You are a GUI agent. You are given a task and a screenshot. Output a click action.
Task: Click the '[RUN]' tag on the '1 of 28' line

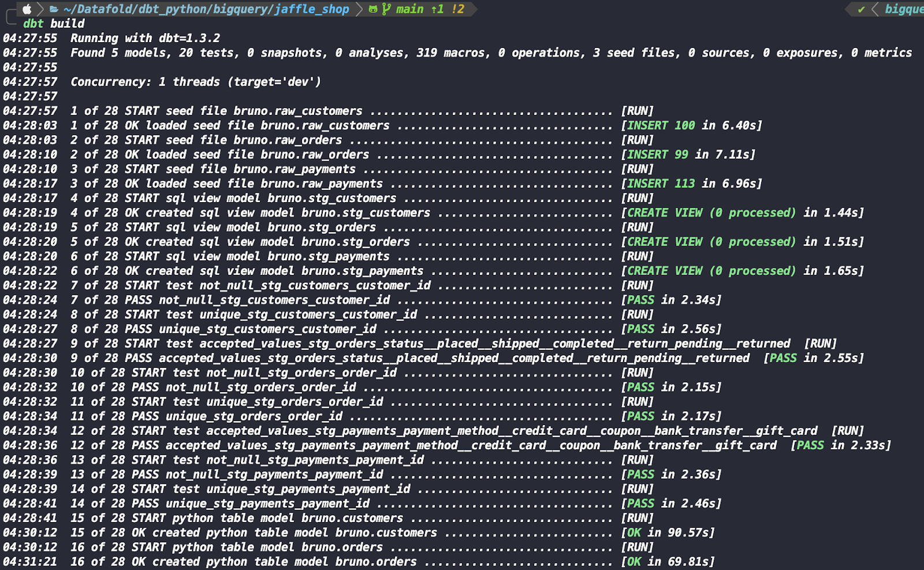click(x=637, y=111)
